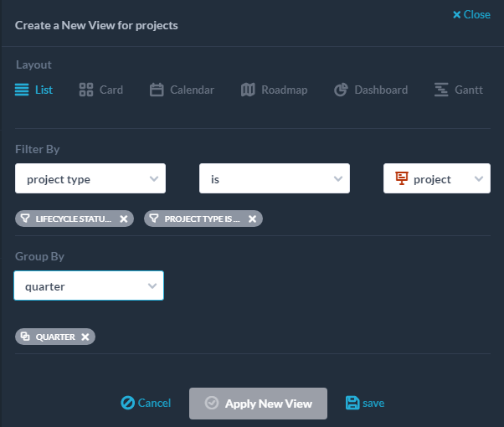Viewport: 504px width, 427px height.
Task: Select the Gantt layout icon
Action: point(441,90)
